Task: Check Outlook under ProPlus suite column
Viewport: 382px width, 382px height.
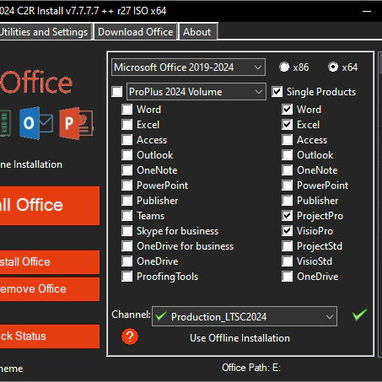Action: tap(127, 155)
